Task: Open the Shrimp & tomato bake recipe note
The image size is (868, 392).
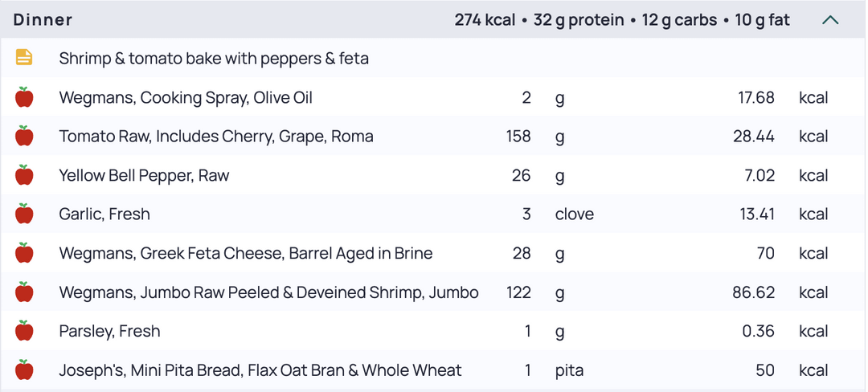Action: point(214,58)
